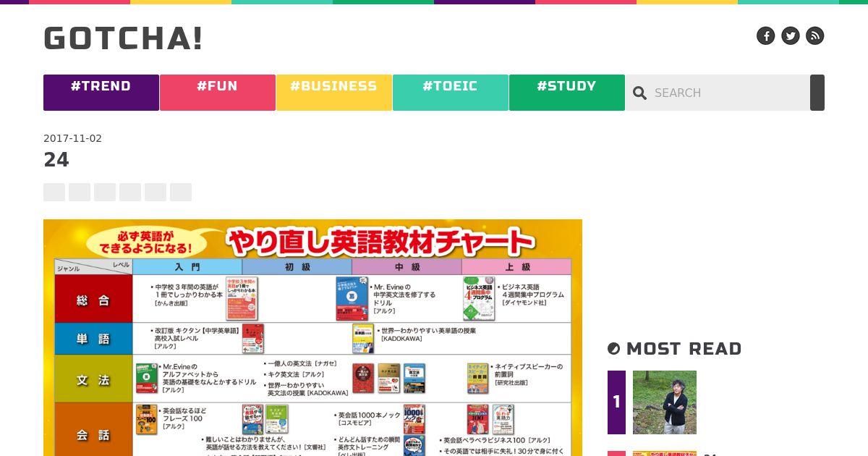Open the rank 1 most read thumbnail
This screenshot has width=868, height=456.
(665, 402)
